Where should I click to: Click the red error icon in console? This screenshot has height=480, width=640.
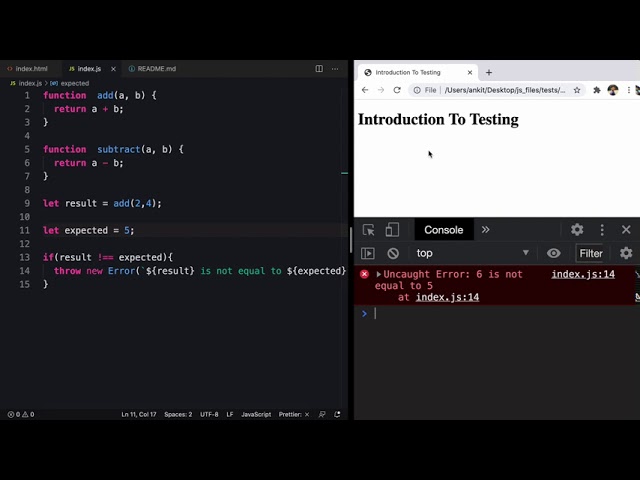tap(364, 274)
